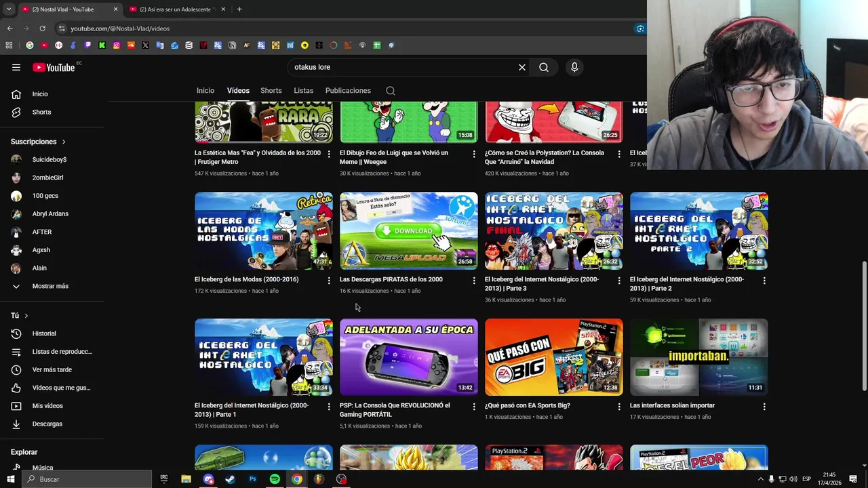The image size is (868, 488).
Task: Open Epic Games from the taskbar
Action: click(163, 479)
